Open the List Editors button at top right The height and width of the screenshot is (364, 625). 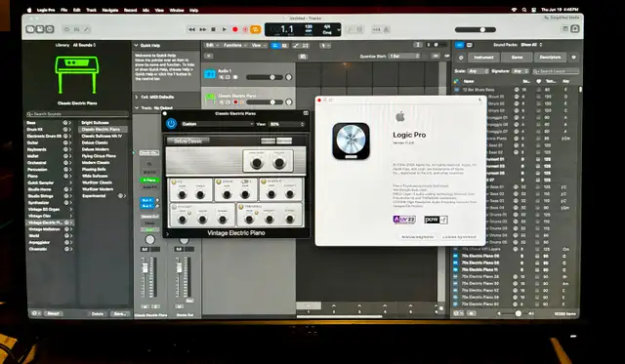pyautogui.click(x=564, y=28)
